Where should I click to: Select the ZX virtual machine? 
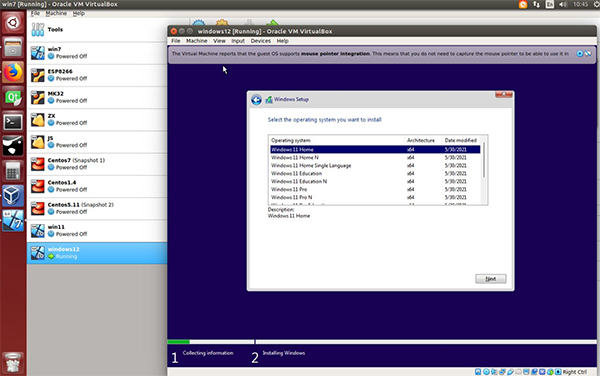click(98, 119)
